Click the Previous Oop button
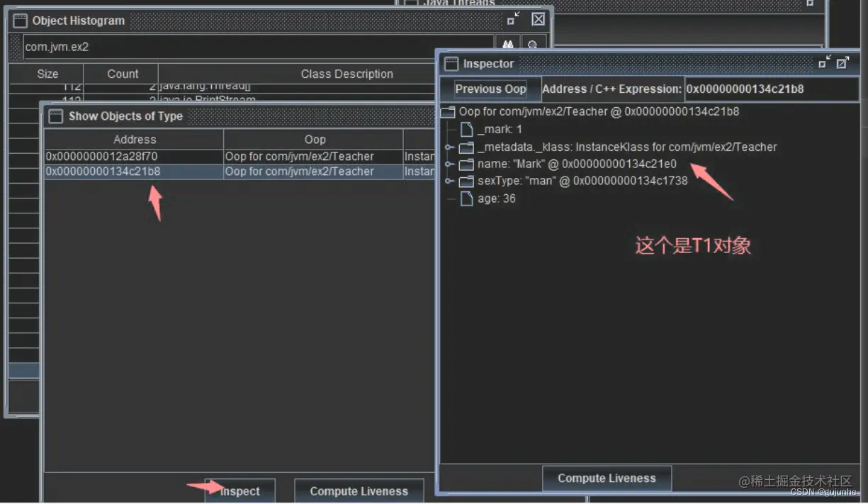The height and width of the screenshot is (504, 868). click(x=490, y=89)
